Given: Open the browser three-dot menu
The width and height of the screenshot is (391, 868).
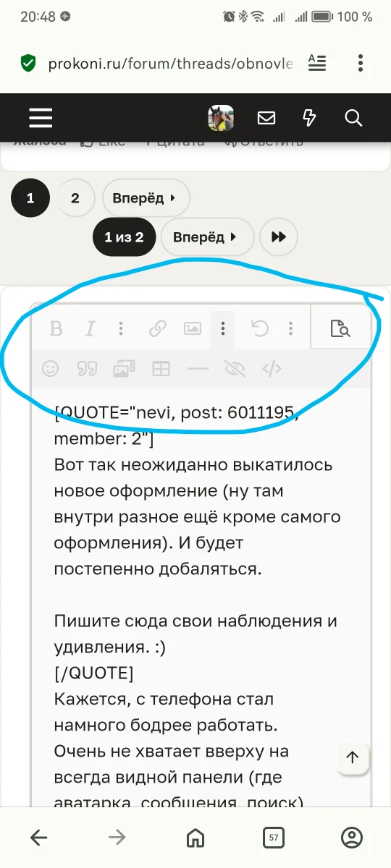Looking at the screenshot, I should point(360,64).
